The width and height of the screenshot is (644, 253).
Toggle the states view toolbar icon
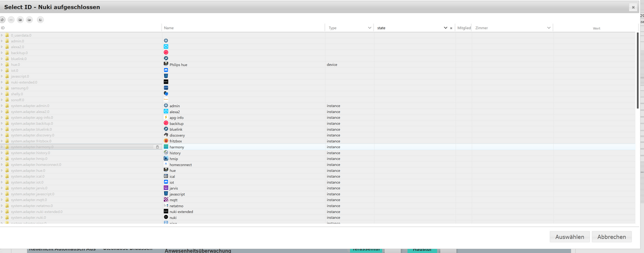41,19
